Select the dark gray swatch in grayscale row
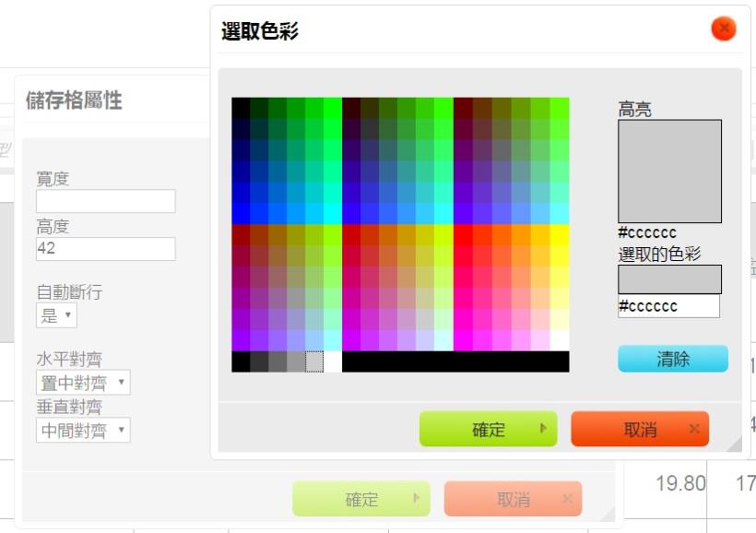 (x=259, y=361)
